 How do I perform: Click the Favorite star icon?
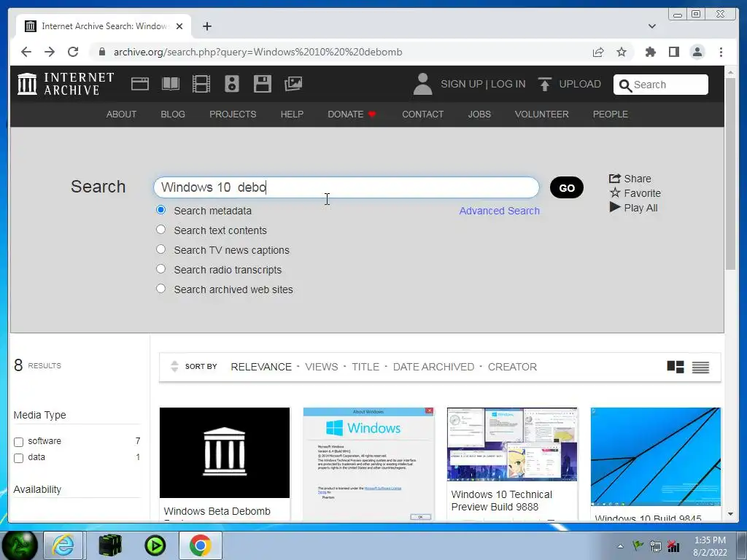tap(615, 192)
